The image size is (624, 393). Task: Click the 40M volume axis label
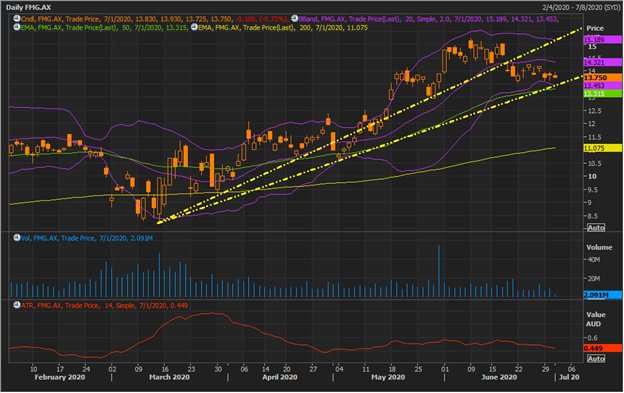point(594,259)
